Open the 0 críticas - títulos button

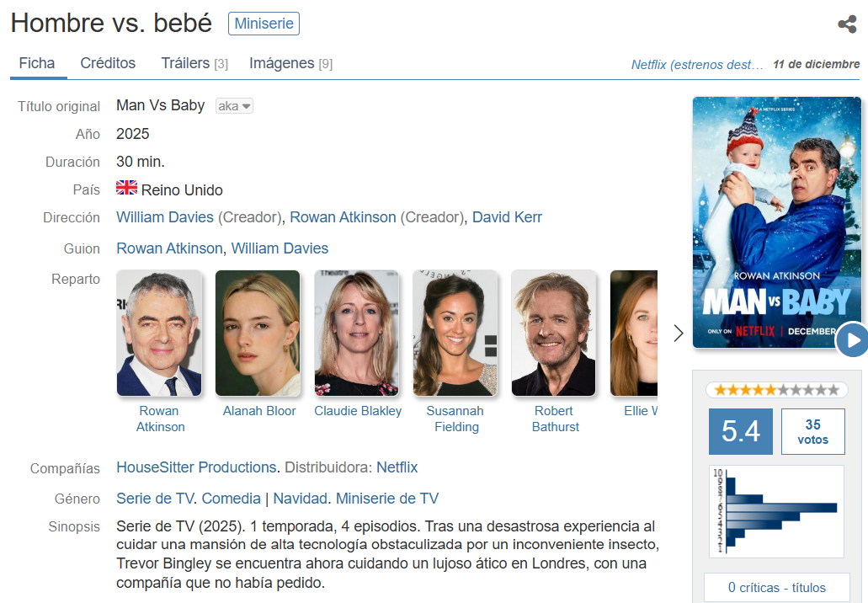777,588
